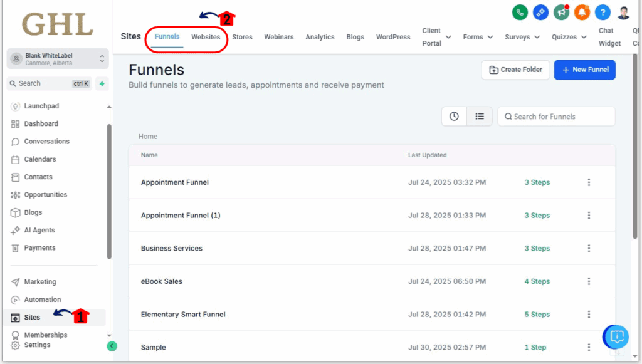
Task: Open the blue chat support bubble
Action: pos(616,336)
